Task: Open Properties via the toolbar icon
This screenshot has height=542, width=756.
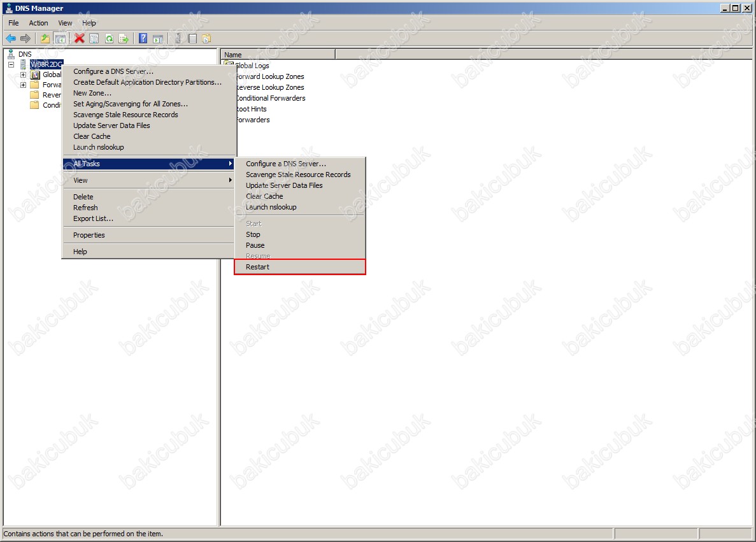Action: click(94, 39)
